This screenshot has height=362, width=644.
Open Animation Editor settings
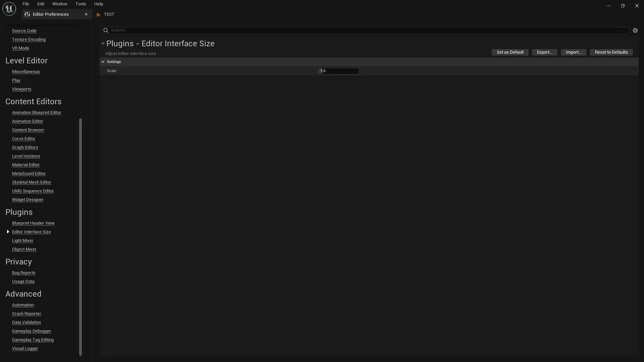(x=28, y=121)
